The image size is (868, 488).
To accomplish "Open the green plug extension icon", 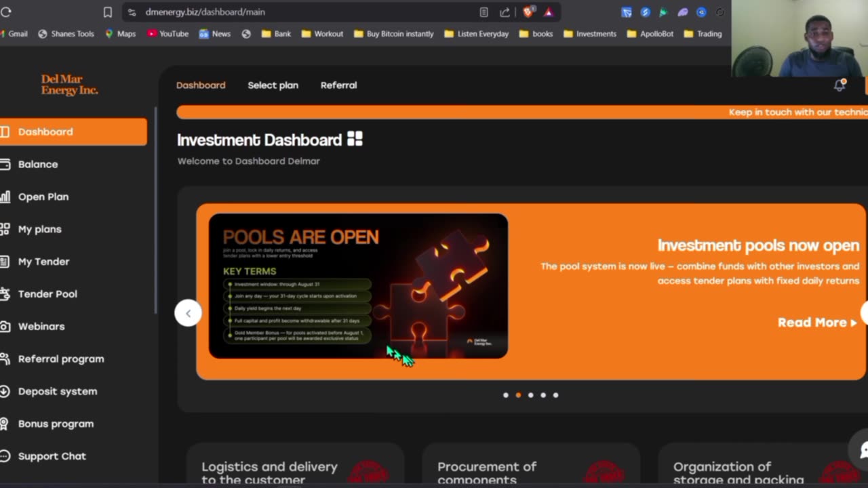I will 663,12.
